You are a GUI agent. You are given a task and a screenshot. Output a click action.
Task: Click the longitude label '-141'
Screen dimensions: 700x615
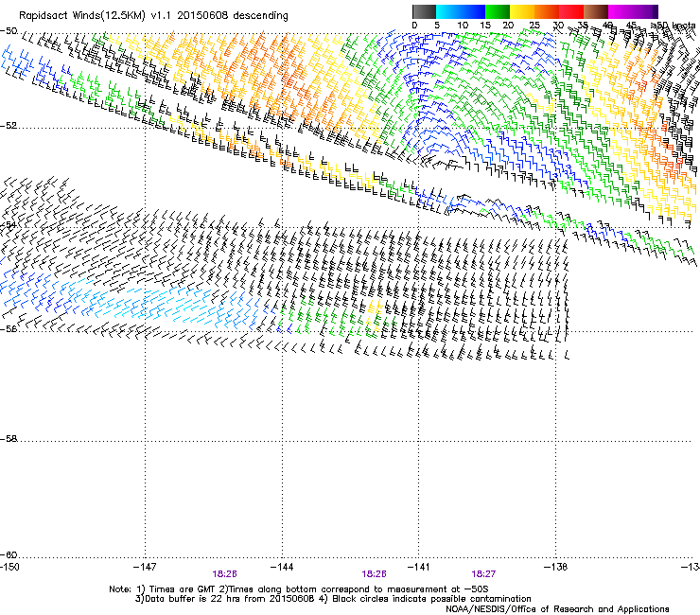418,567
